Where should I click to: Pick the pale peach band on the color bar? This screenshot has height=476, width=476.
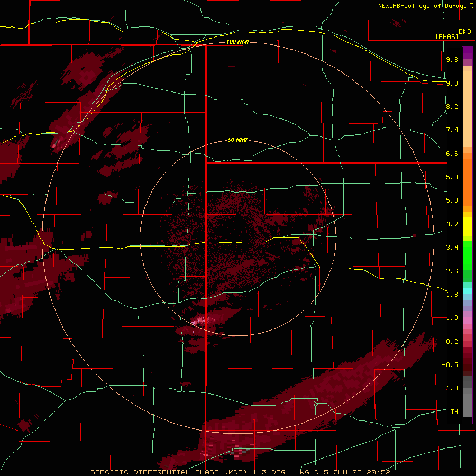(467, 108)
